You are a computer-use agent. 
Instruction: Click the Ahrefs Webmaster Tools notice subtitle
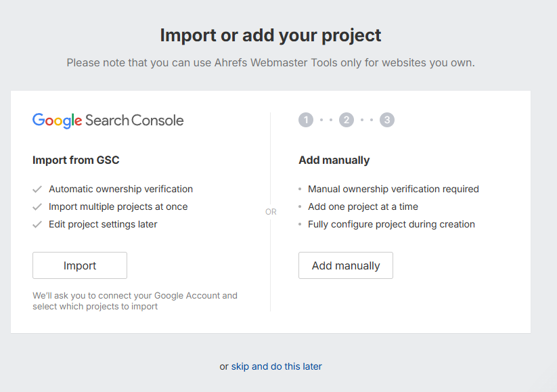coord(271,62)
